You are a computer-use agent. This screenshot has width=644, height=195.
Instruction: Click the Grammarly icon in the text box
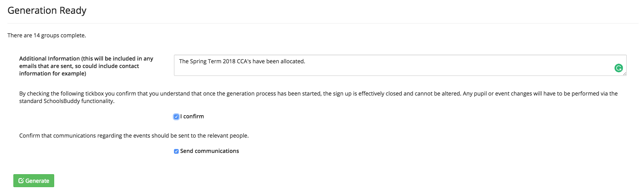[x=618, y=68]
